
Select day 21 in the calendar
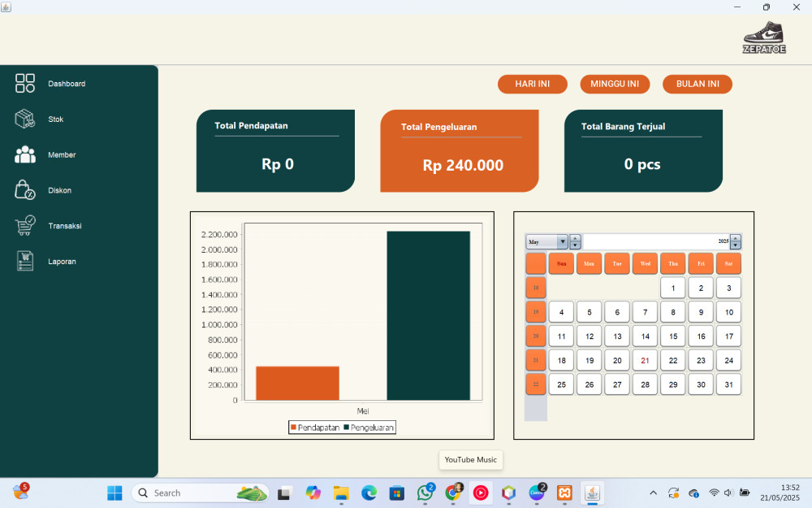point(645,360)
